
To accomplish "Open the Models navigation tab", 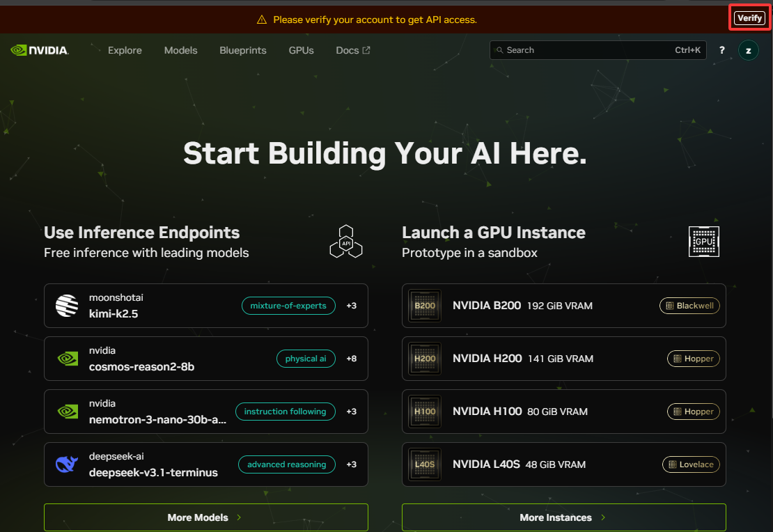I will tap(180, 50).
